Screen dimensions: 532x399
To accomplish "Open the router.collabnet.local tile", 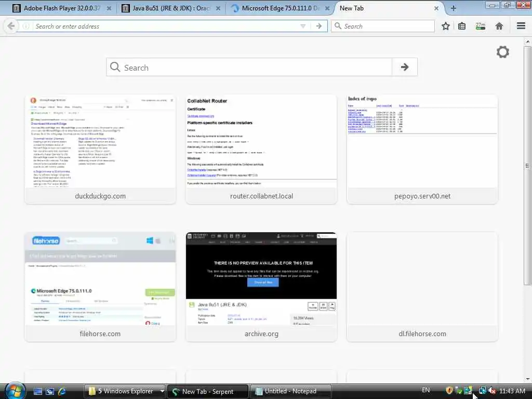I will (x=261, y=149).
